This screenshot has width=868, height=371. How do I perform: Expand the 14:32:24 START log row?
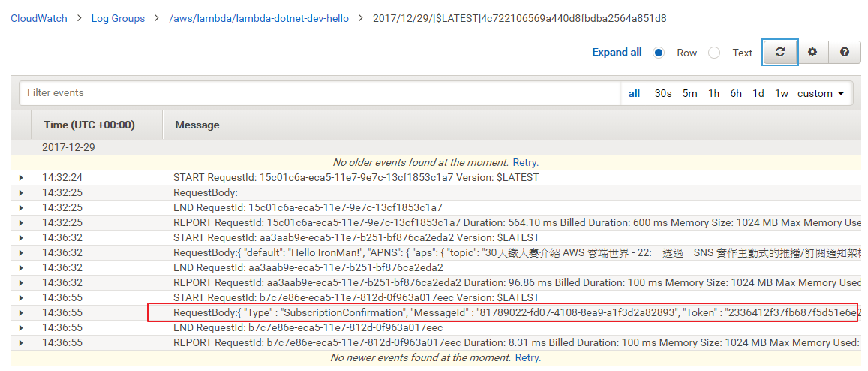21,178
